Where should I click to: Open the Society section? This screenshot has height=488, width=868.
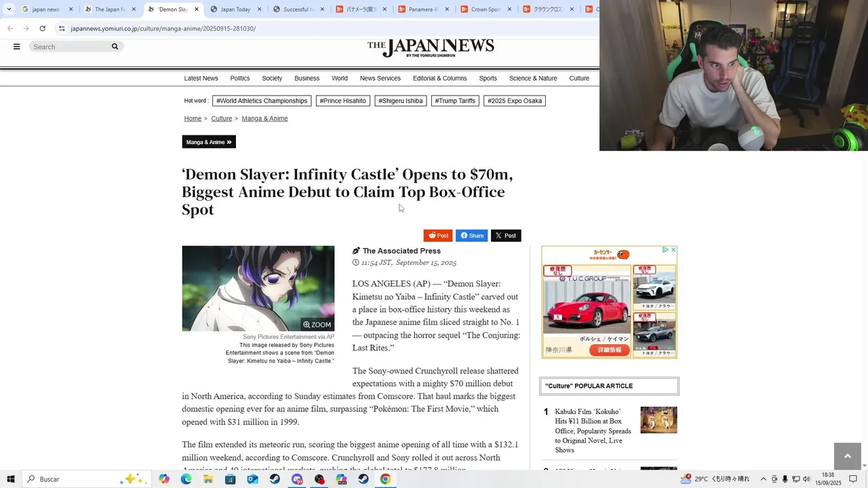point(272,79)
